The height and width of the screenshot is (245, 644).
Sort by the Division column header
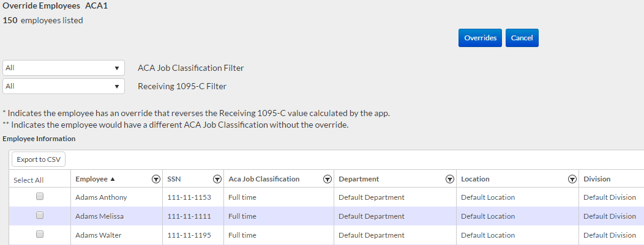click(x=597, y=179)
